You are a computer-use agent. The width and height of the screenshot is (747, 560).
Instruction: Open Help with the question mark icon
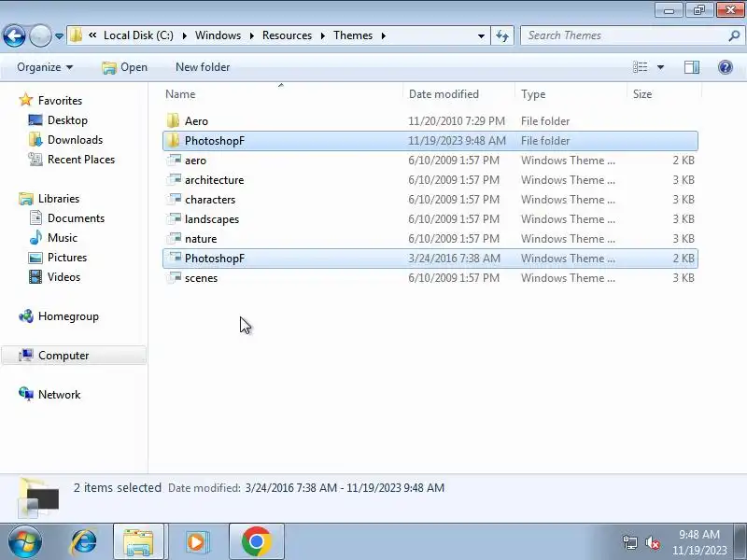tap(726, 67)
